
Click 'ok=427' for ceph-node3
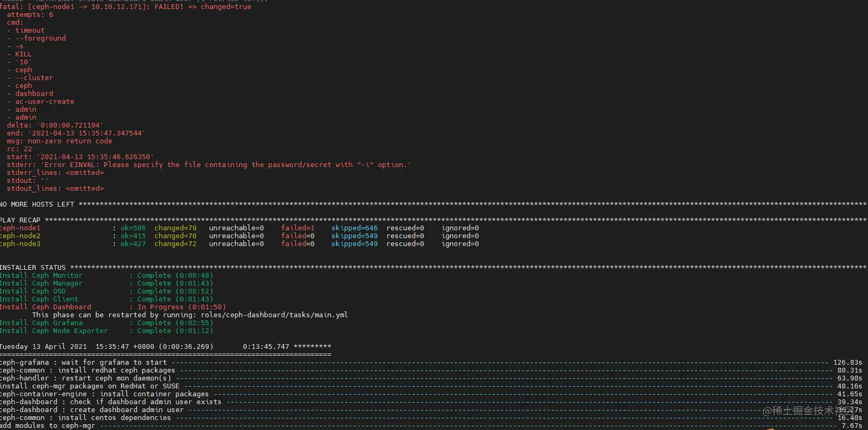(133, 244)
